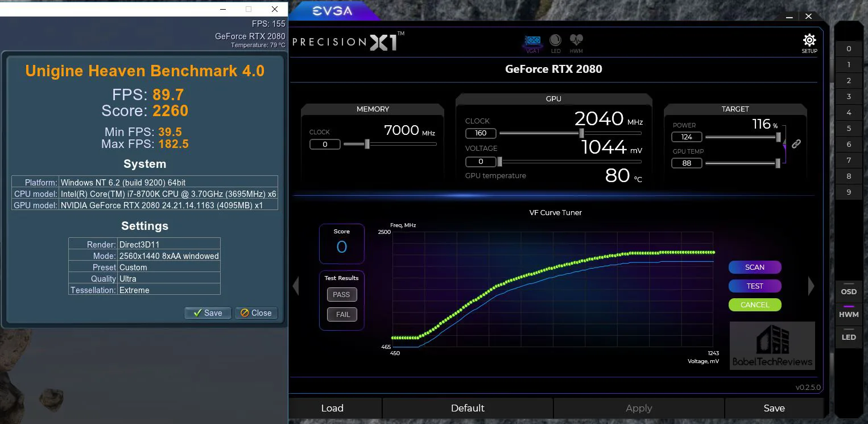The height and width of the screenshot is (424, 868).
Task: Click the GPU clock slider handle
Action: (581, 133)
